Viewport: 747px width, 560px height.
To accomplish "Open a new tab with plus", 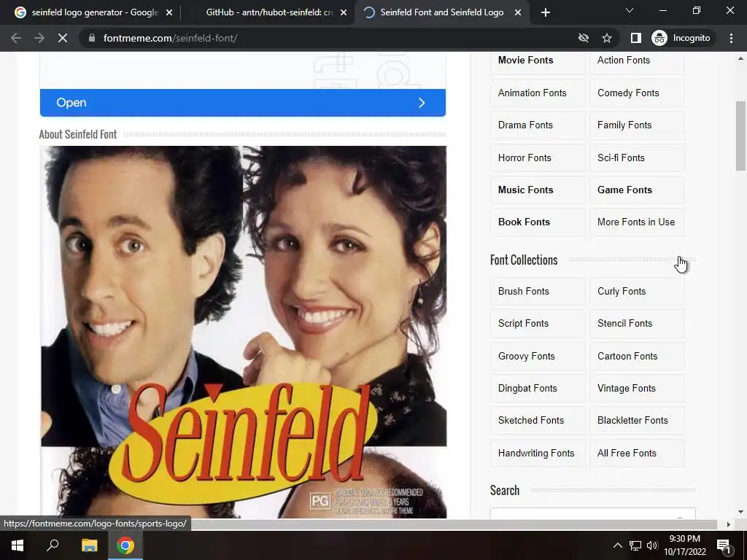I will pyautogui.click(x=546, y=12).
